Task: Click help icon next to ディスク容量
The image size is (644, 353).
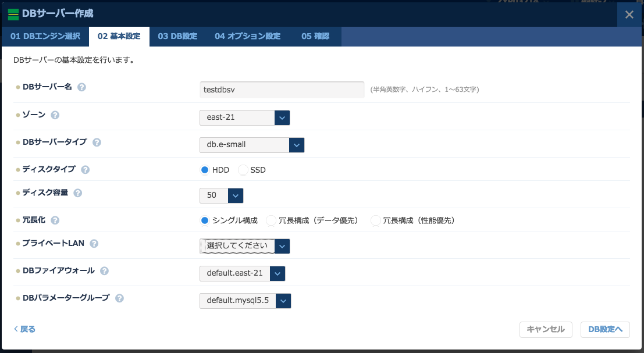Action: tap(77, 193)
